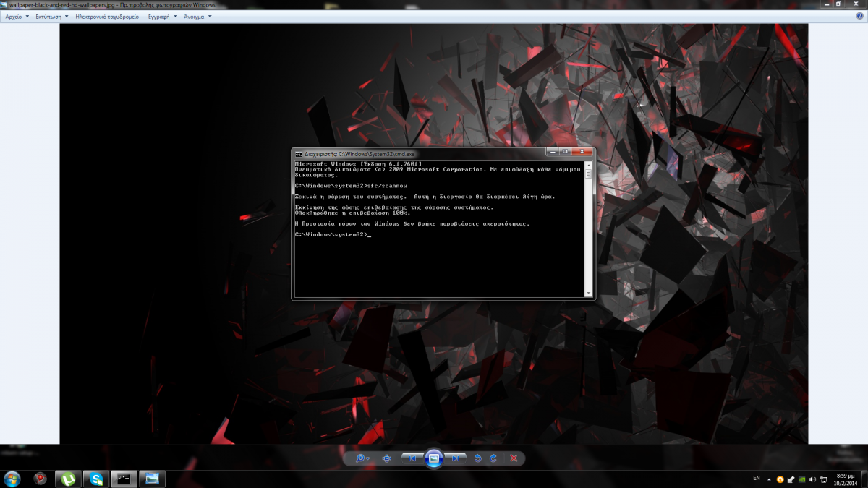Click the cmd scrollbar up arrow
Image resolution: width=868 pixels, height=488 pixels.
[588, 165]
